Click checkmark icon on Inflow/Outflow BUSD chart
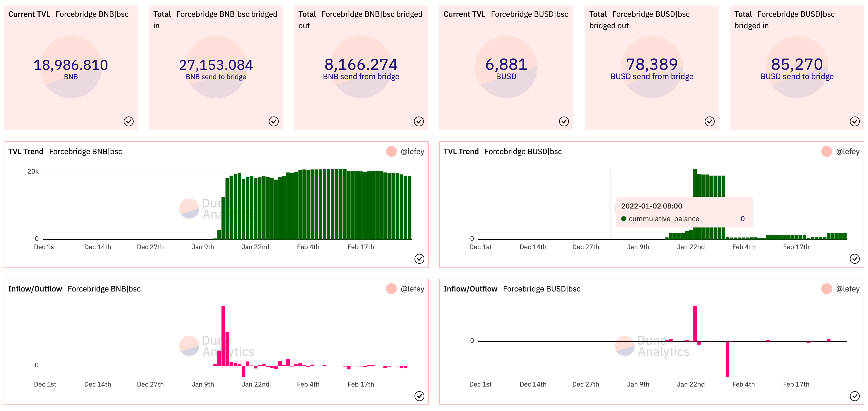Screen dimensions: 868x411 [x=855, y=396]
